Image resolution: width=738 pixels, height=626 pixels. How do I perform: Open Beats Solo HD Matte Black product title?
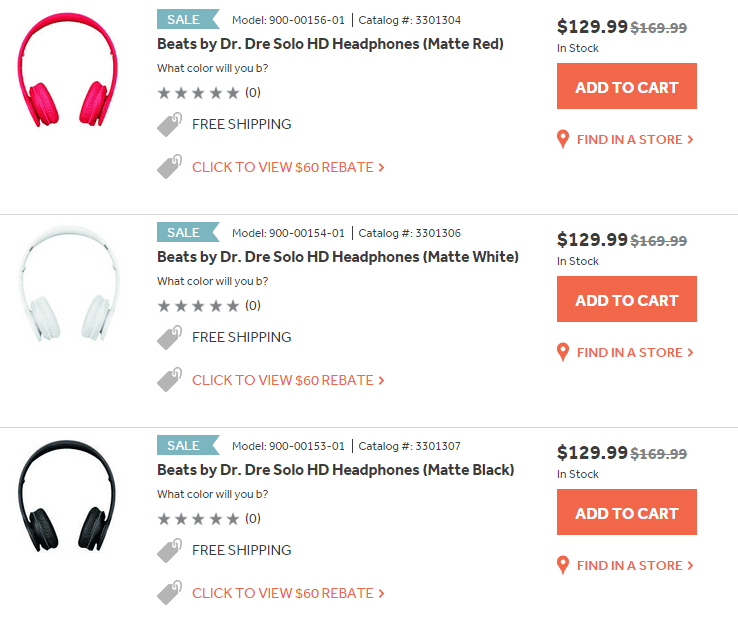tap(336, 470)
